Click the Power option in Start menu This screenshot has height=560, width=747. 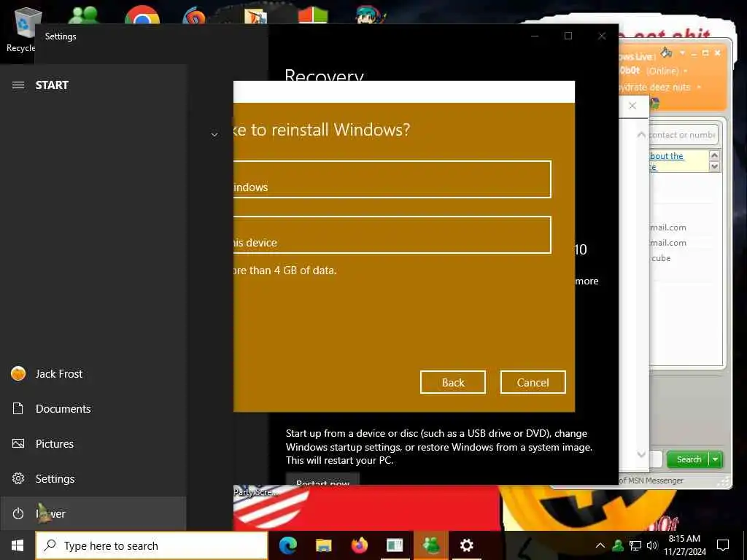[x=93, y=513]
